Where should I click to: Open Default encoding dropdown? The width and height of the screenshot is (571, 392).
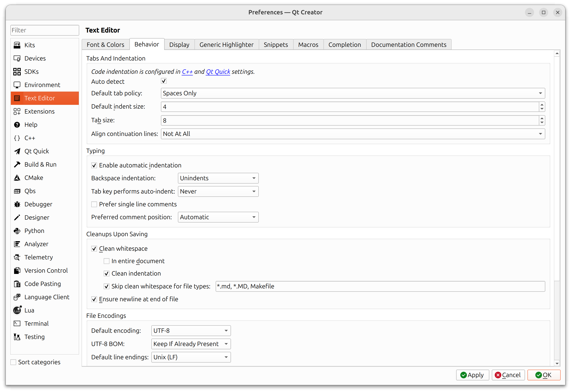click(191, 331)
